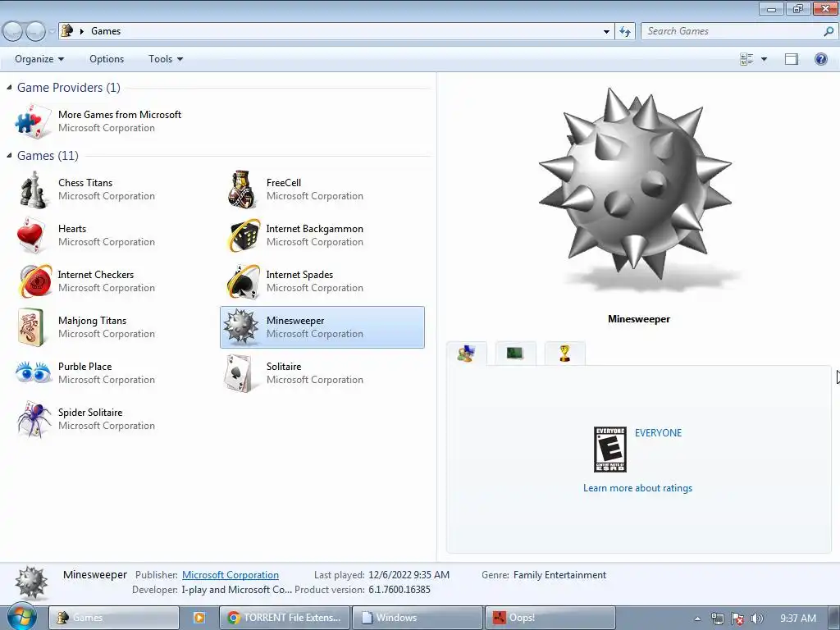Switch to Oops! taskbar button
Screen dimensions: 840x630
pyautogui.click(x=550, y=618)
